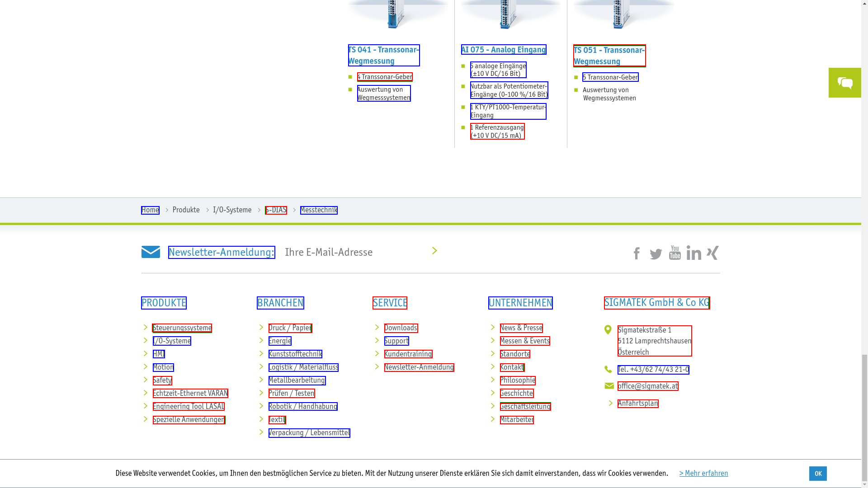Open the Twitter social icon
Image resolution: width=868 pixels, height=488 pixels.
tap(656, 254)
